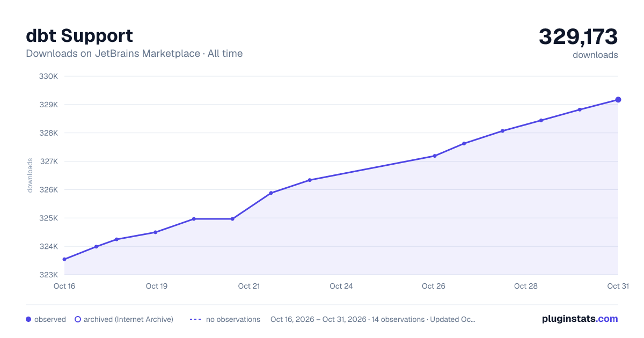This screenshot has width=644, height=338.
Task: Click the 329,173 downloads total
Action: 579,37
